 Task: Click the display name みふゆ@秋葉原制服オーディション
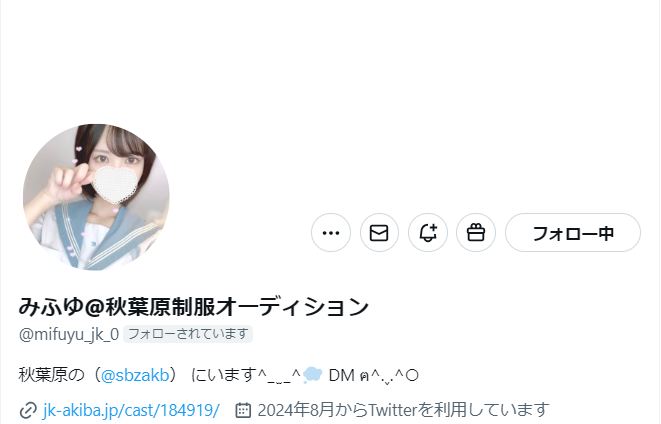coord(193,306)
